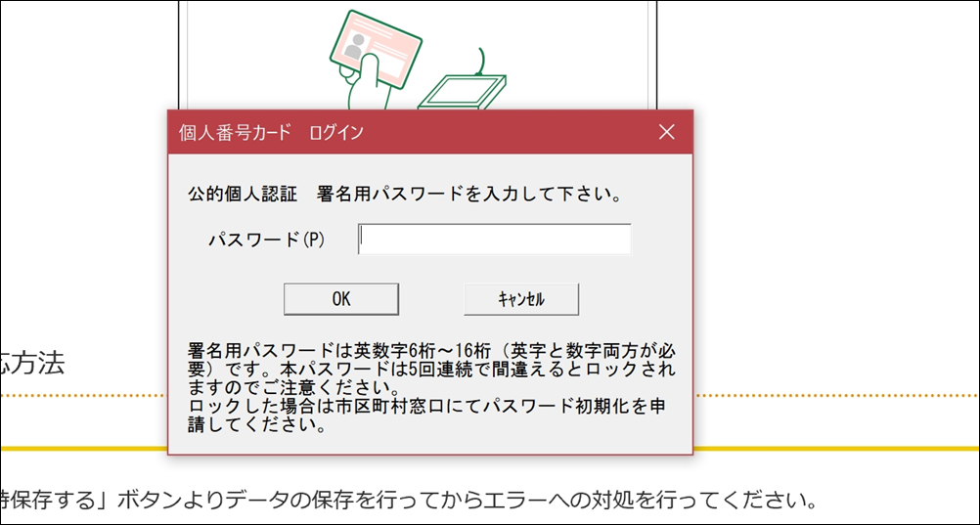Click the パスワード(P) label
This screenshot has width=980, height=525.
(267, 240)
